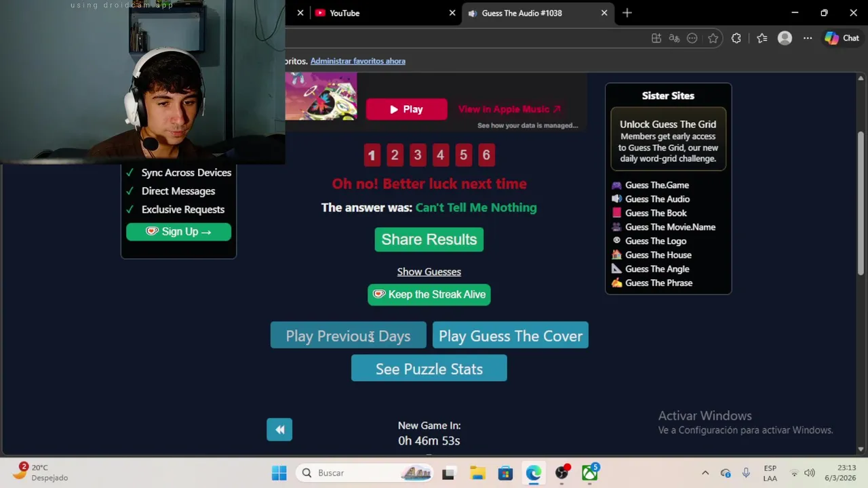
Task: Click Share Results button
Action: pos(429,239)
